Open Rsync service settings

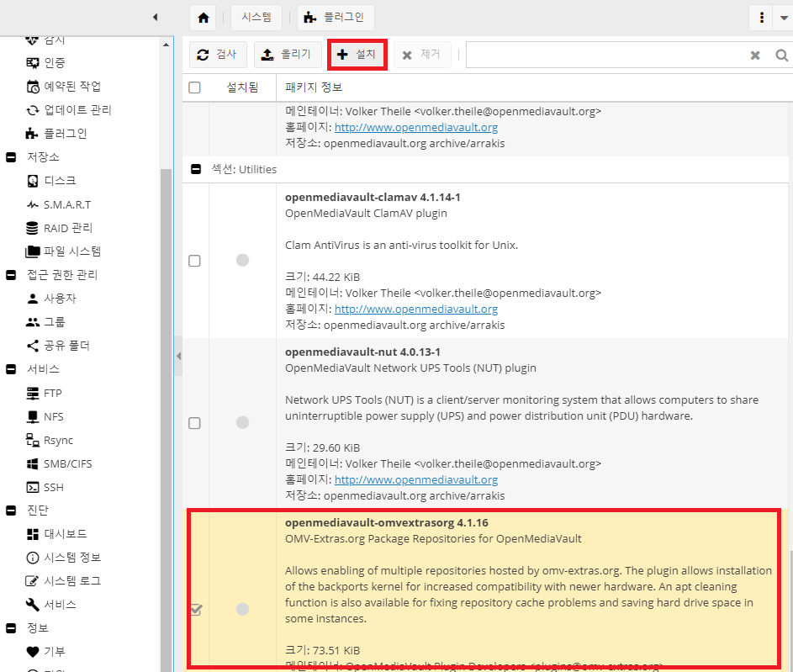tap(50, 441)
